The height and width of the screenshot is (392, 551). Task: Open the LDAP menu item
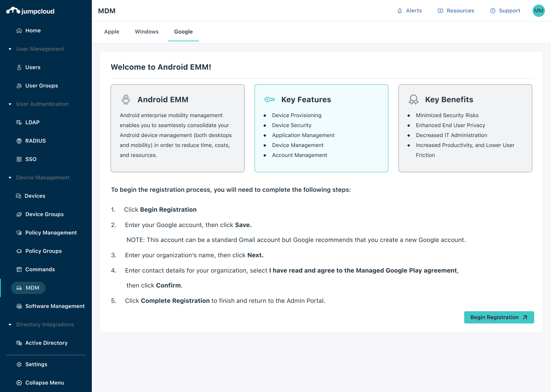pos(33,122)
